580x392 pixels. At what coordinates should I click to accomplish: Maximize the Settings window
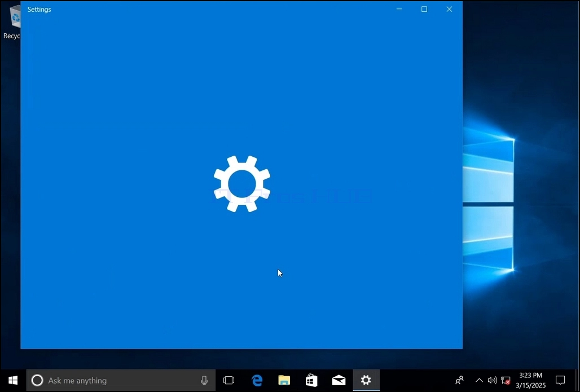424,9
